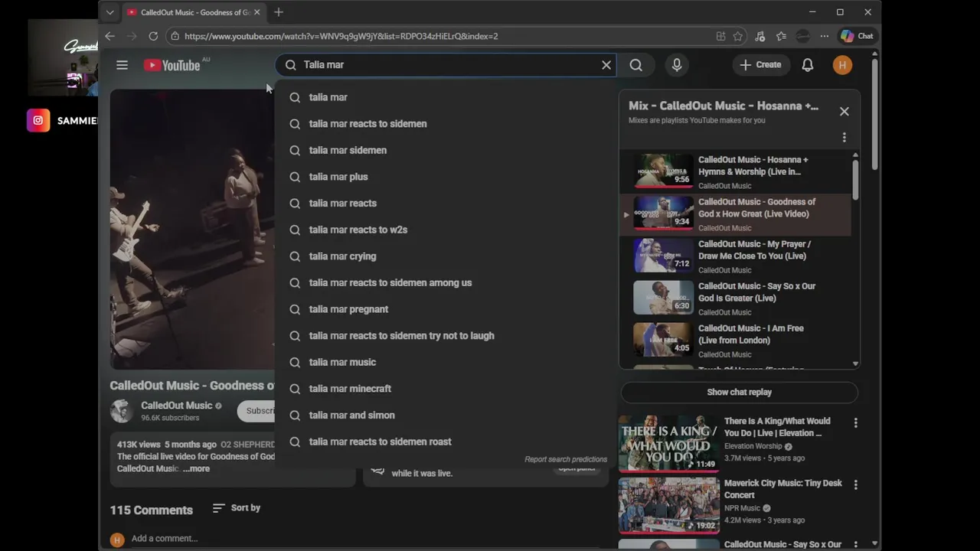Open 'Maverick City Music: Tiny Desk' thumbnail
980x551 pixels.
pos(669,505)
